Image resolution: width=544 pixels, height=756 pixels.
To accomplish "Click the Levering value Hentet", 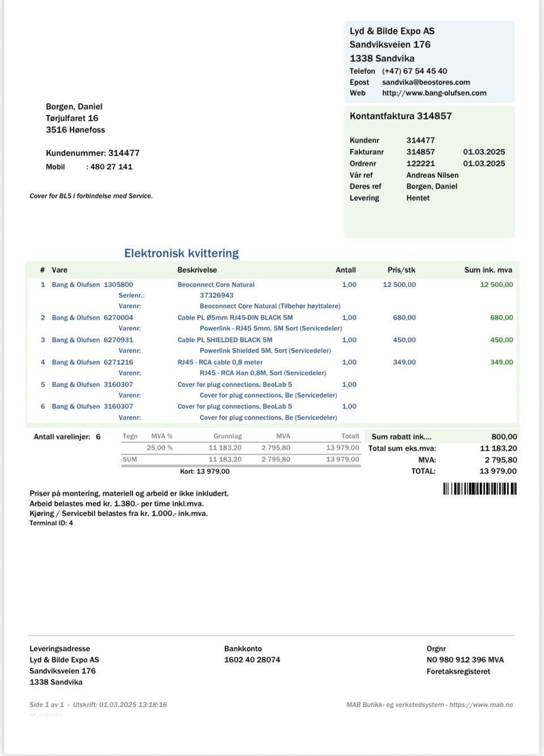I will tap(418, 198).
